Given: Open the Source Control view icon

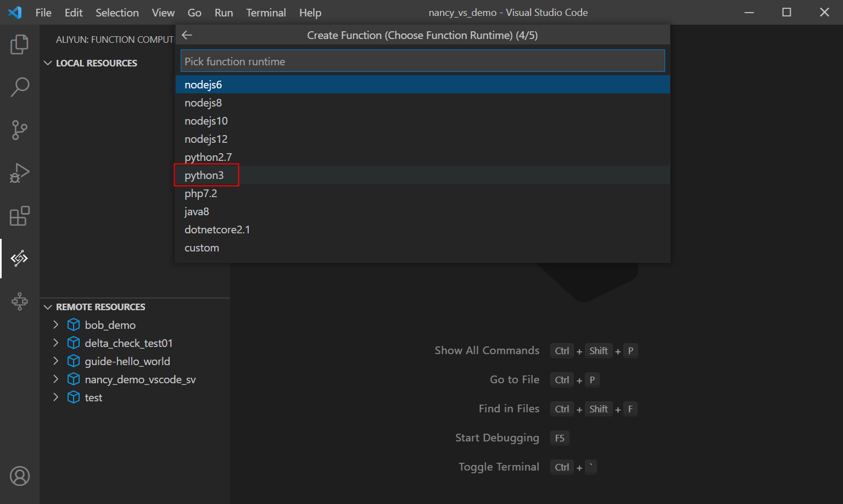Looking at the screenshot, I should (20, 130).
